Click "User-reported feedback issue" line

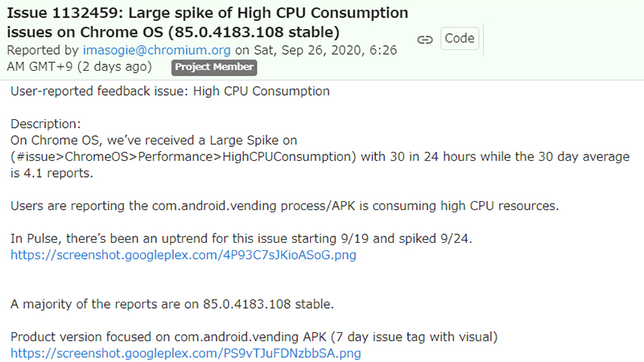[170, 92]
